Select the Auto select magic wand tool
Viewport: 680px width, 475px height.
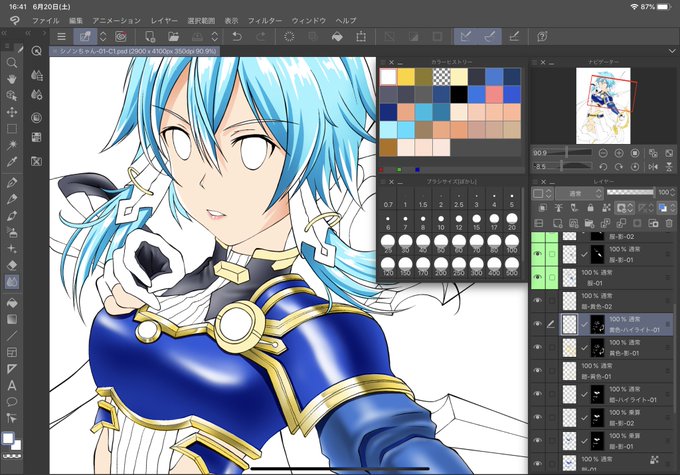(12, 145)
